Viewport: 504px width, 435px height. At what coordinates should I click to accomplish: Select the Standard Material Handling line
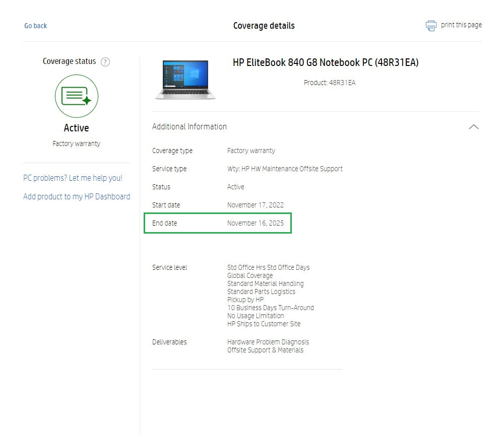265,283
